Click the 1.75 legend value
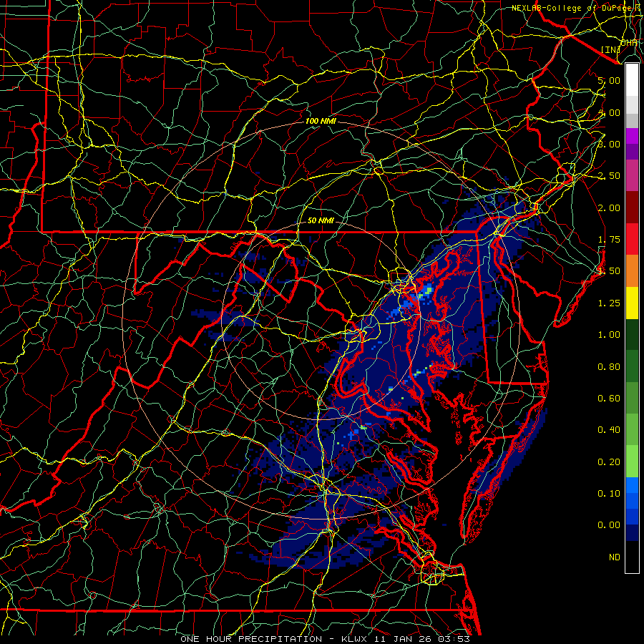The width and height of the screenshot is (644, 644). [609, 240]
